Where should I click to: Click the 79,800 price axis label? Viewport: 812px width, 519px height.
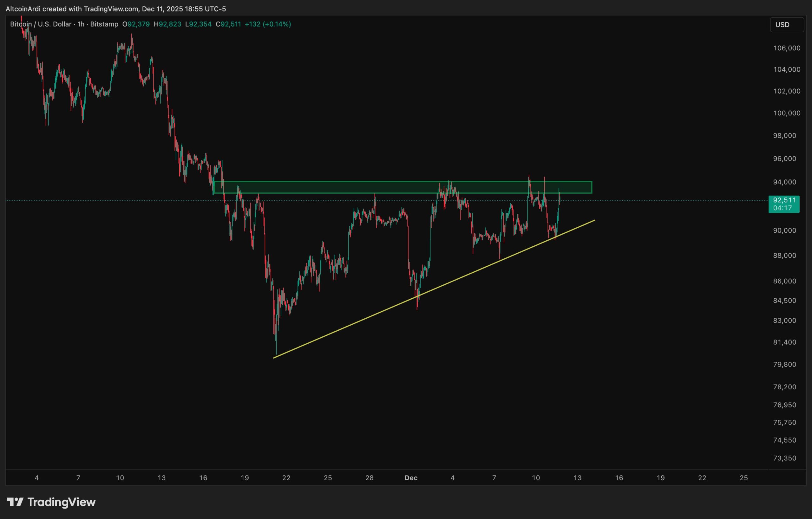tap(784, 364)
